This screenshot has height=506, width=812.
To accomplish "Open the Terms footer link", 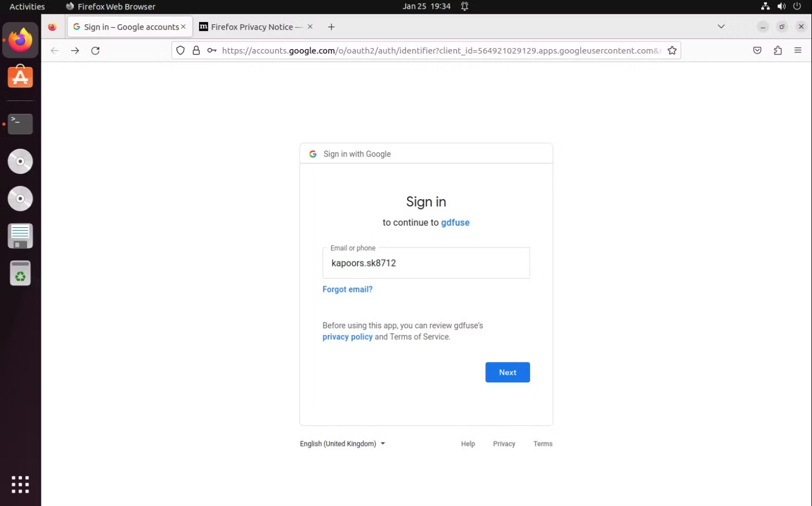I will 543,444.
